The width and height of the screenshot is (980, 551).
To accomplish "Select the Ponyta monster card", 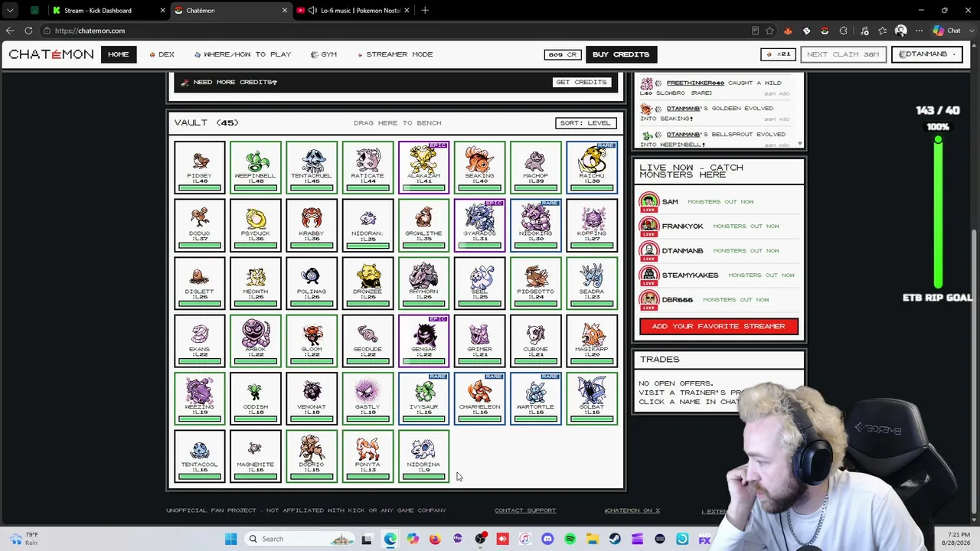I will click(367, 456).
